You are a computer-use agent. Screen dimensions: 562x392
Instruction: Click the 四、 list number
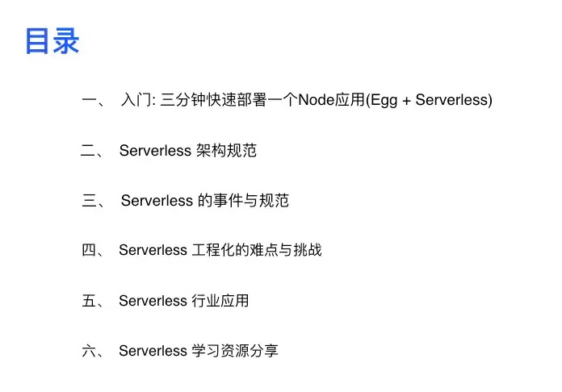point(93,250)
